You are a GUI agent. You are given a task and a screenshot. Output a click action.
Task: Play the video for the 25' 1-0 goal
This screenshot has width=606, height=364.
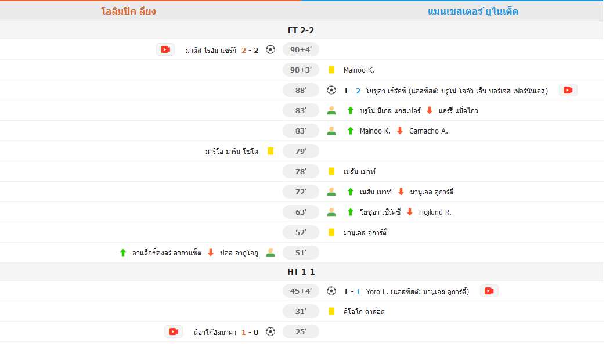click(174, 331)
